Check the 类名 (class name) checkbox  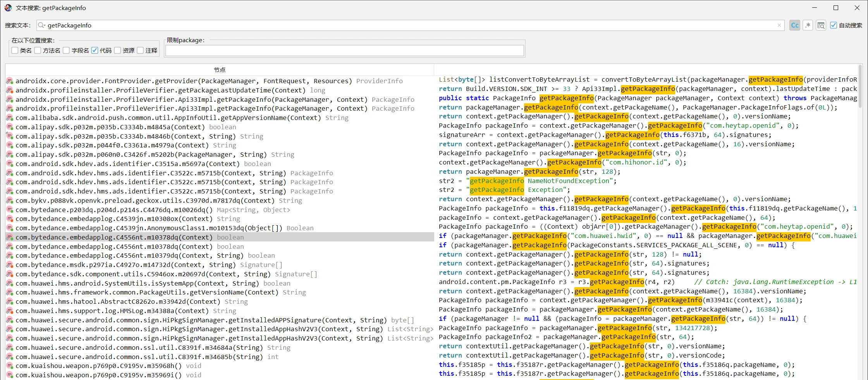click(x=15, y=50)
